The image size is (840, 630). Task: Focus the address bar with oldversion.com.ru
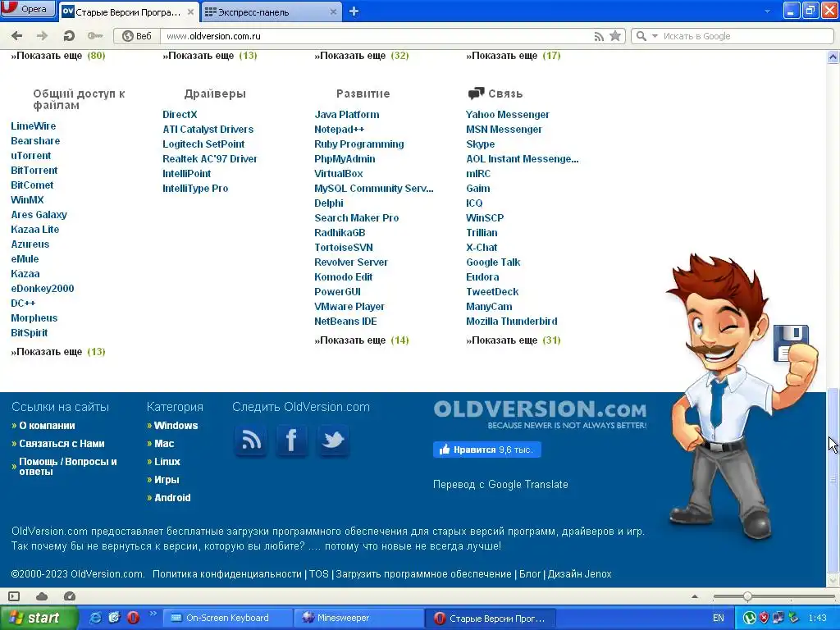click(375, 36)
